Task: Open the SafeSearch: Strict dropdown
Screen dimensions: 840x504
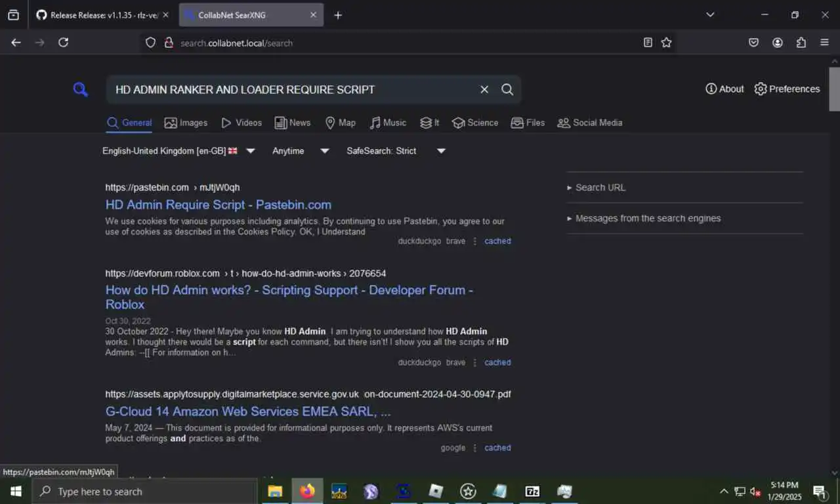Action: 396,151
